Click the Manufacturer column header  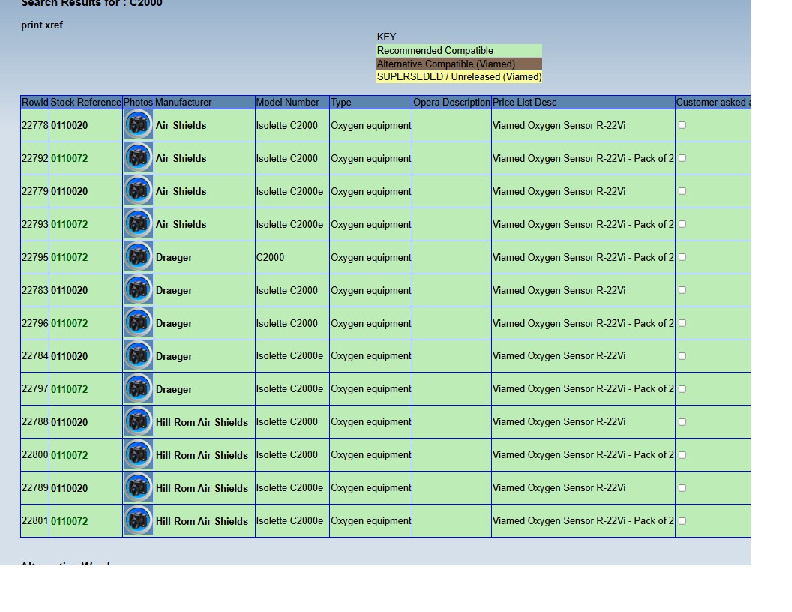pos(184,102)
